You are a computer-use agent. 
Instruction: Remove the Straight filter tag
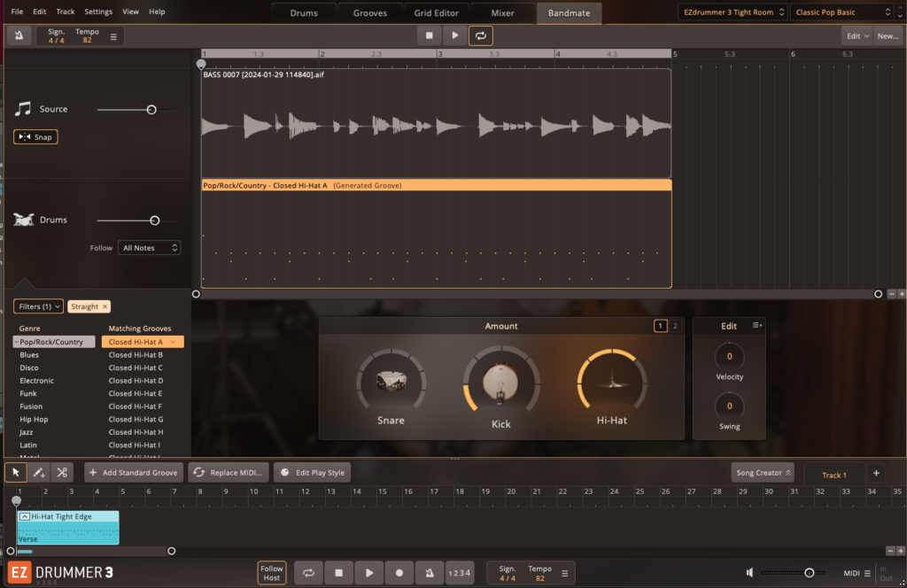tap(105, 306)
